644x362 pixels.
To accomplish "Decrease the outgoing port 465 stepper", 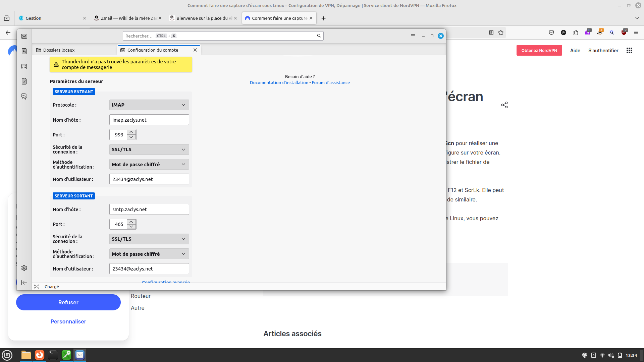I will click(131, 227).
